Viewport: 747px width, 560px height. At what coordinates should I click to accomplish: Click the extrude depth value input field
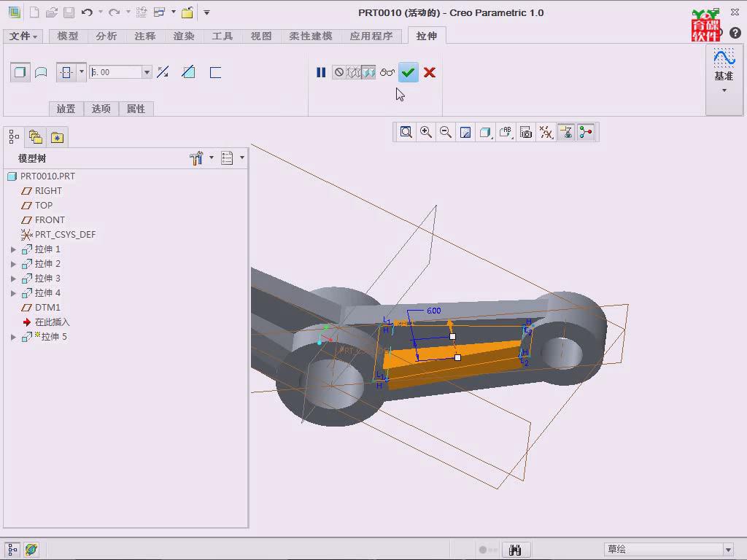tap(115, 72)
